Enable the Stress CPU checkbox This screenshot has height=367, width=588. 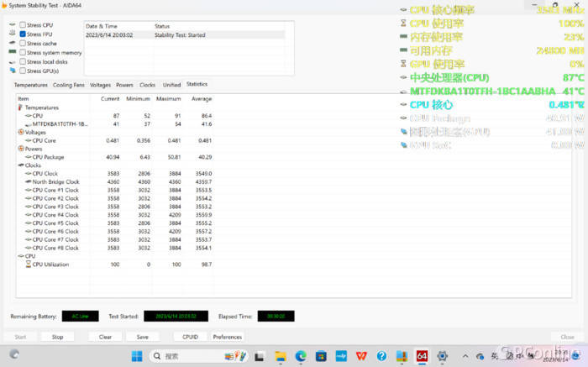(x=23, y=24)
